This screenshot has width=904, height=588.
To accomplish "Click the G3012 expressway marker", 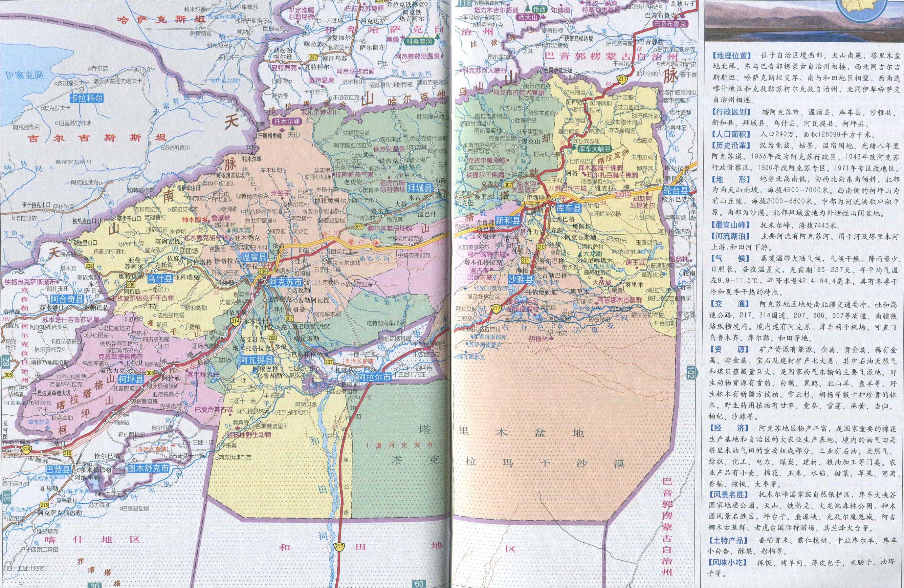I will pyautogui.click(x=623, y=195).
